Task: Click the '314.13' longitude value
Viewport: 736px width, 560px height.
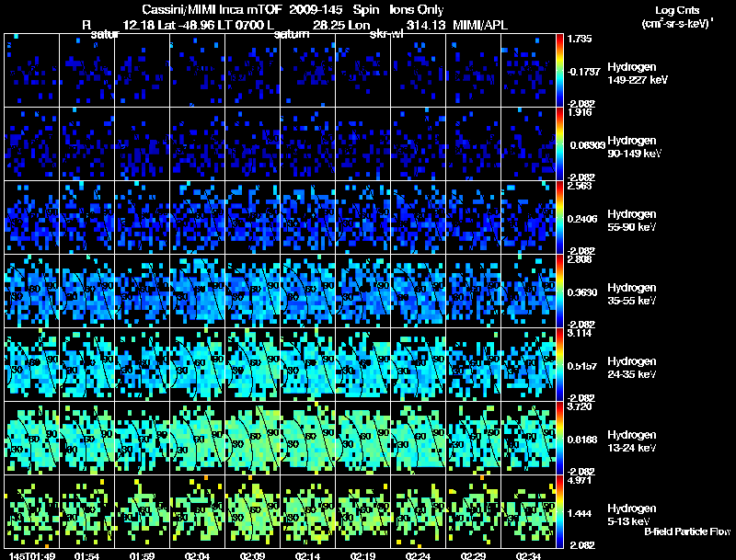Action: click(426, 25)
